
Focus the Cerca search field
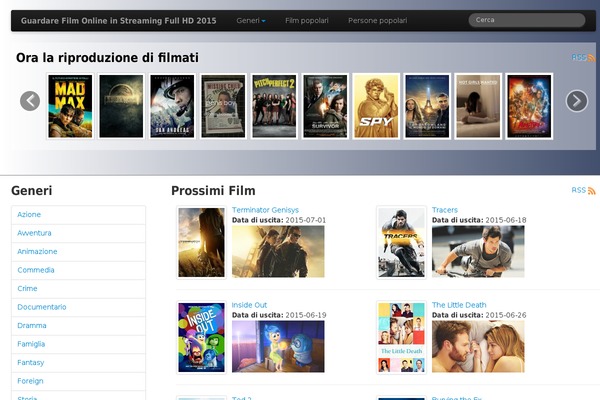[x=527, y=20]
